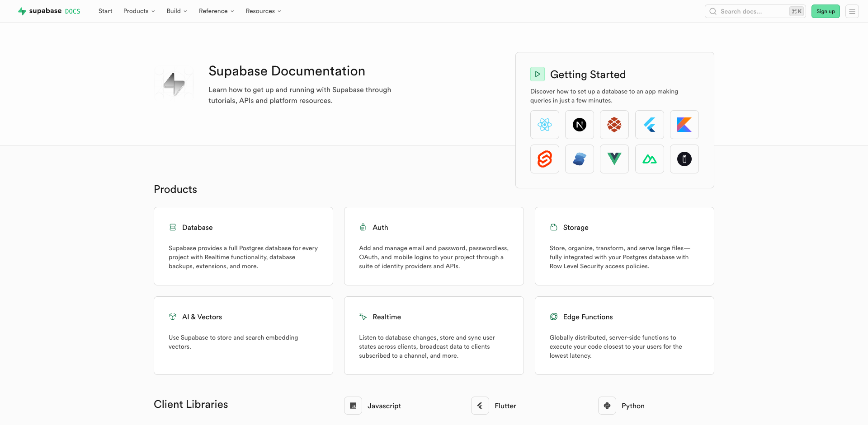
Task: Open the React quickstart icon
Action: [544, 125]
